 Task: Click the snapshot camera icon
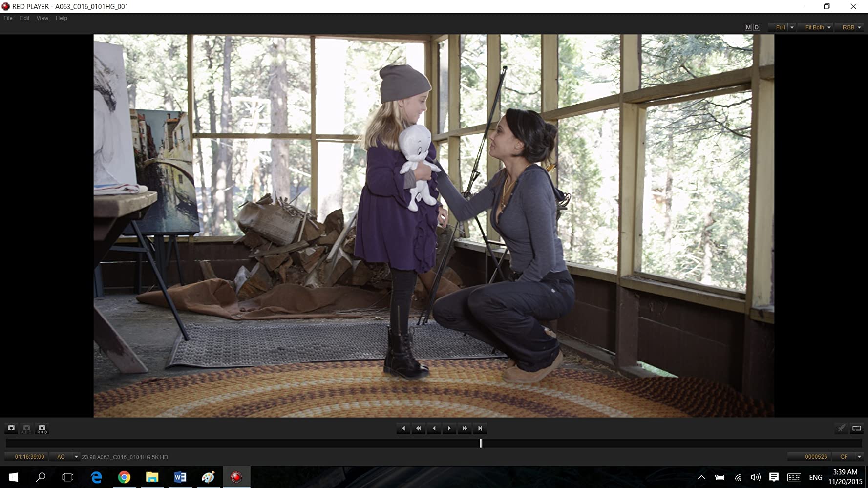tap(11, 428)
